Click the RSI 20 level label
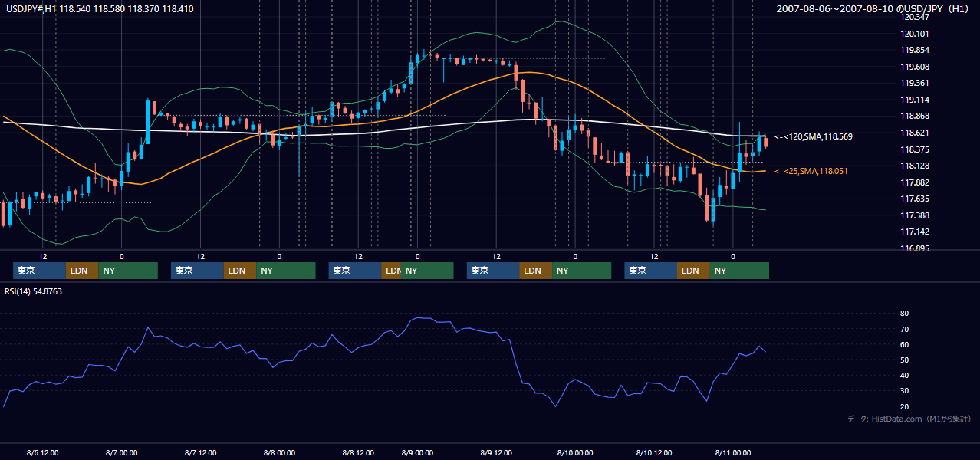Image resolution: width=980 pixels, height=460 pixels. pos(904,406)
